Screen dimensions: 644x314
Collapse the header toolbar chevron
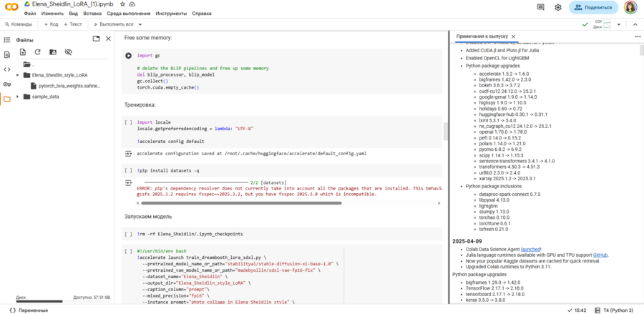point(634,24)
